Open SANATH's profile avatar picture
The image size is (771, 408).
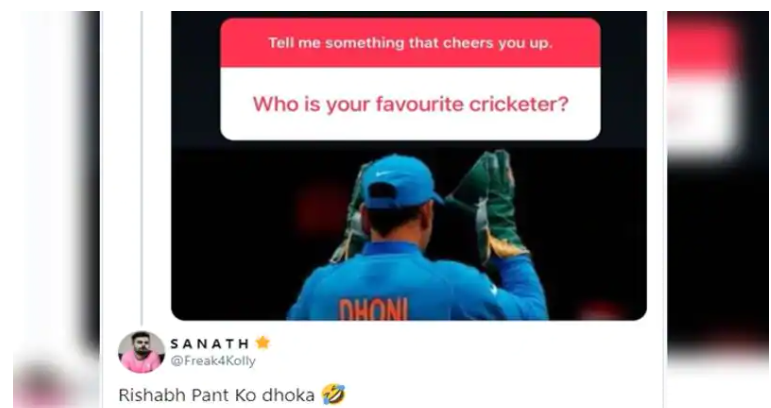pos(141,352)
